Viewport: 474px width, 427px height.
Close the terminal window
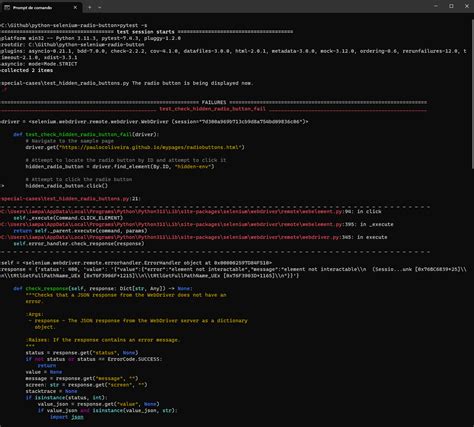467,6
